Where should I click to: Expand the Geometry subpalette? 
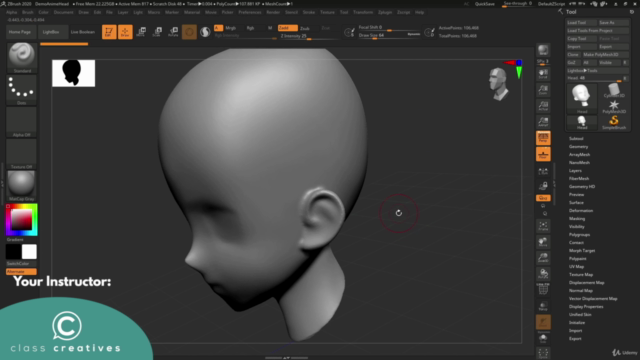pos(578,147)
